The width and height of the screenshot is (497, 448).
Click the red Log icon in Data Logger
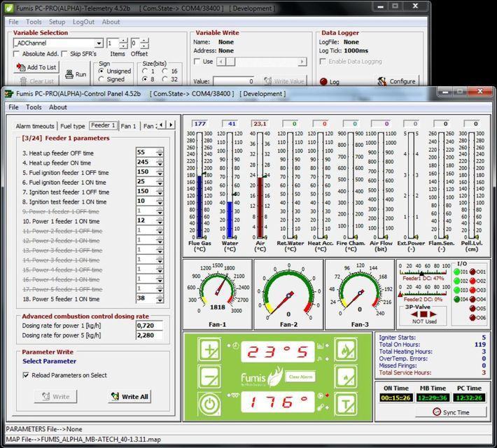[x=323, y=81]
